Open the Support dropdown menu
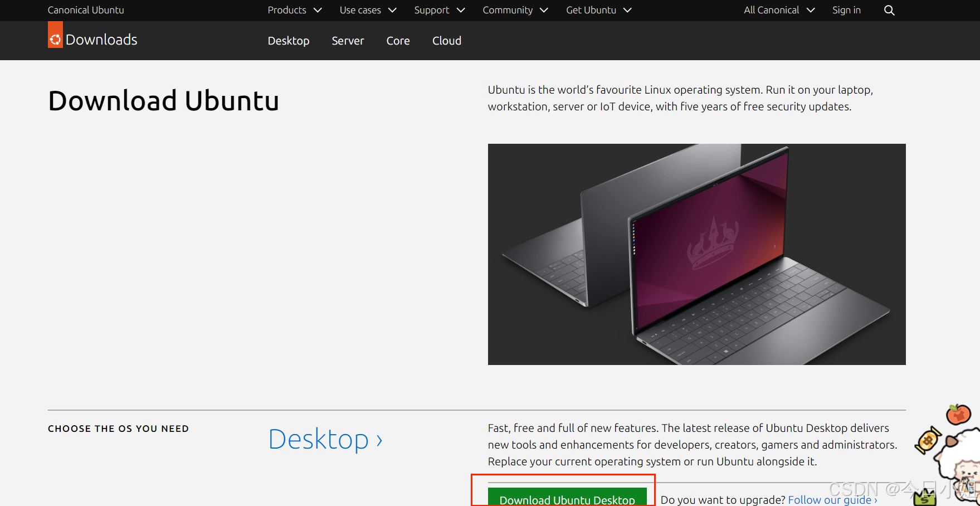 click(440, 10)
